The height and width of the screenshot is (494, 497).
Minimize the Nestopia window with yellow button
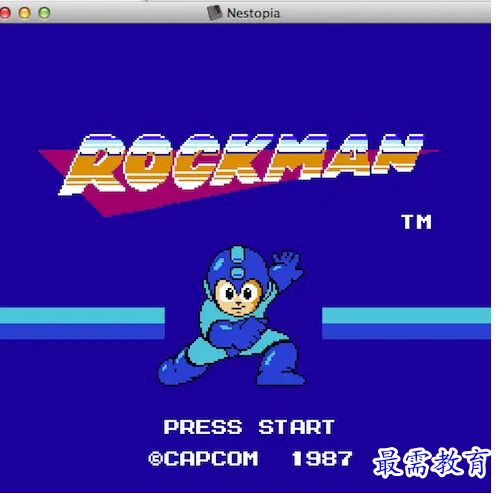click(x=24, y=13)
